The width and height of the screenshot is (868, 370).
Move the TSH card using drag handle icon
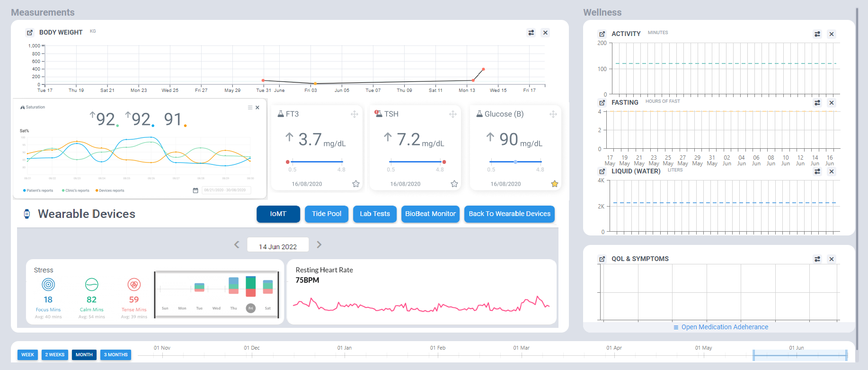tap(453, 114)
